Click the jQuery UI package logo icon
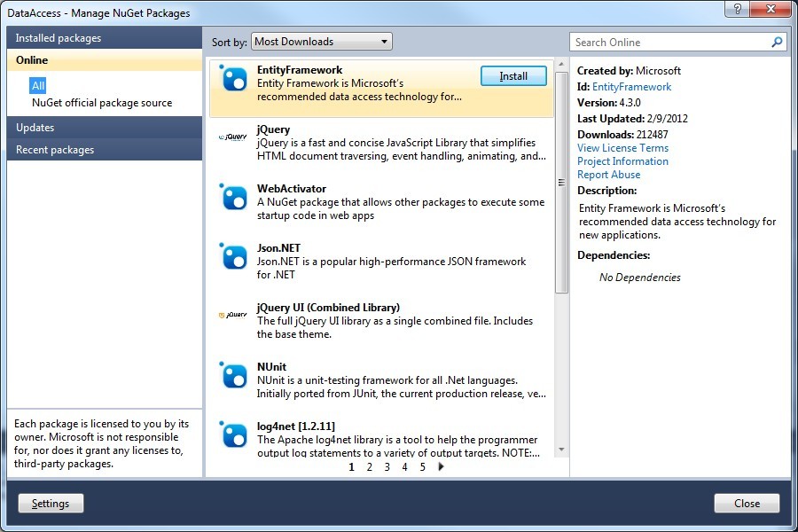 click(232, 315)
